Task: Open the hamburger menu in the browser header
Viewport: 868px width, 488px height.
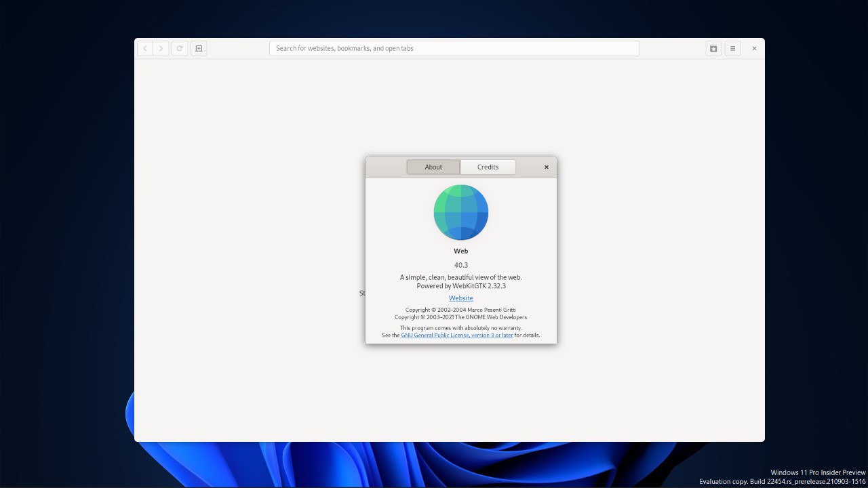Action: pos(732,48)
